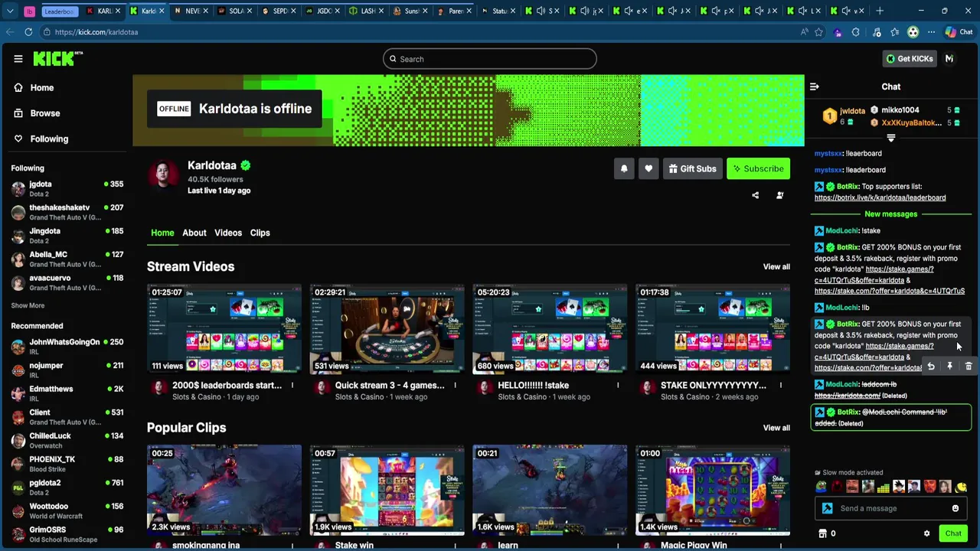Open chat settings gear
Screen dimensions: 980x551
click(926, 533)
